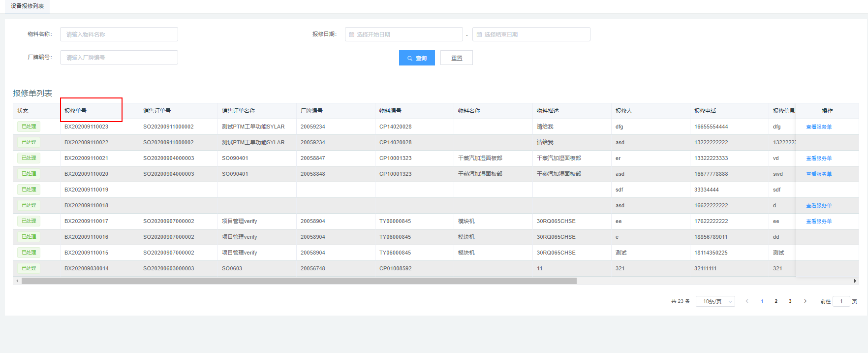
Task: Focus the 物料名称 input field
Action: point(119,34)
